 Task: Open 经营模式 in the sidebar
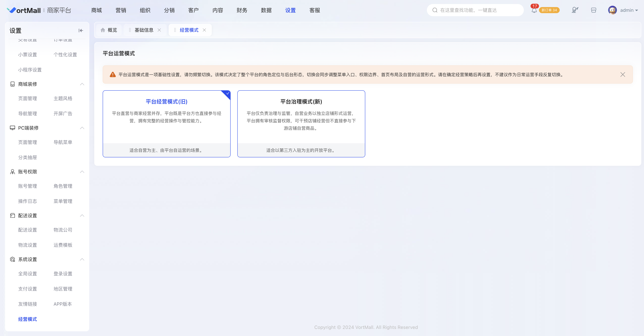27,319
